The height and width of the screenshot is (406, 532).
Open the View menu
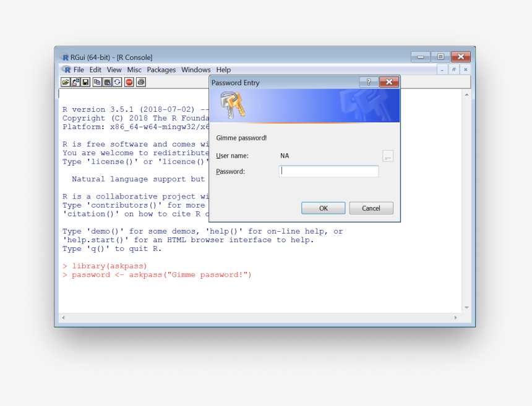click(x=114, y=70)
